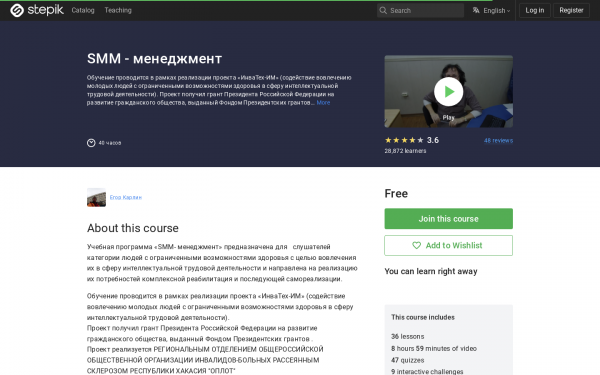Click the SMM - менеджмент course title
Image resolution: width=600 pixels, height=375 pixels.
[154, 59]
